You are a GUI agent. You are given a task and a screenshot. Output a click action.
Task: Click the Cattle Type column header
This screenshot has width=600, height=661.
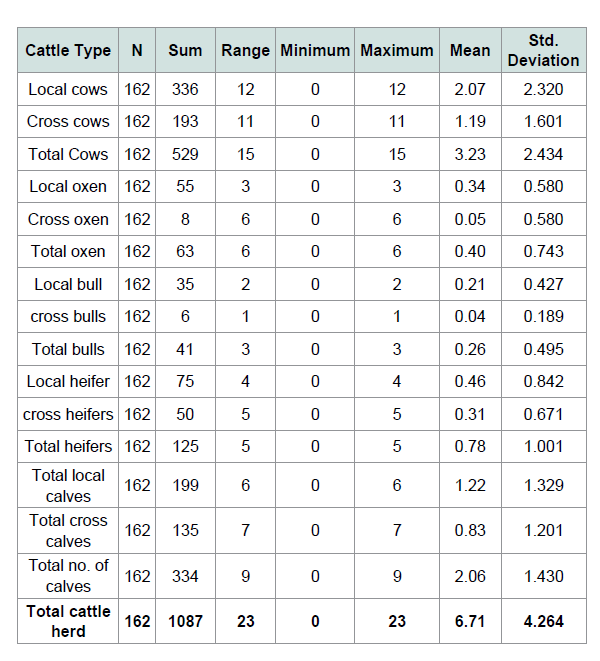(68, 50)
